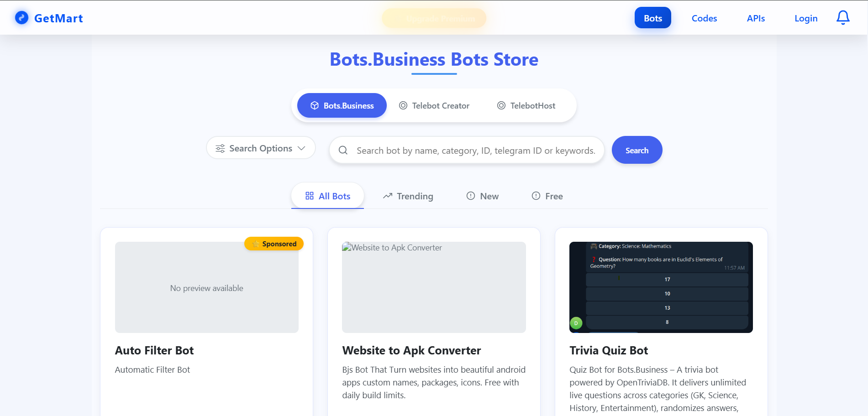Screen dimensions: 868x416
Task: Click the All Bots grid icon
Action: 310,196
